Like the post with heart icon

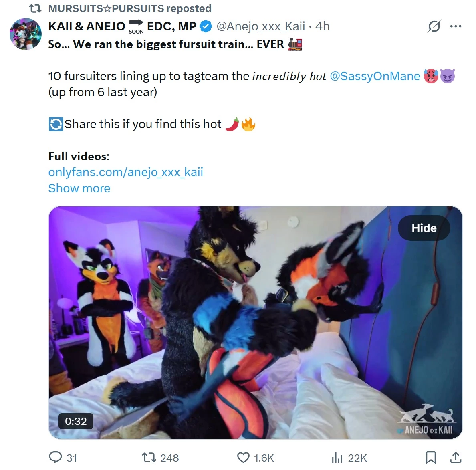[243, 457]
